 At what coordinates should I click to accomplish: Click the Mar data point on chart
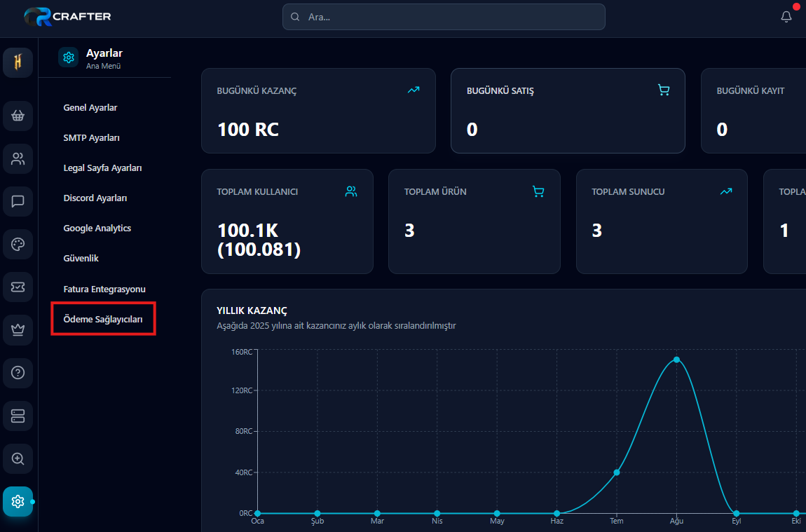(x=377, y=513)
